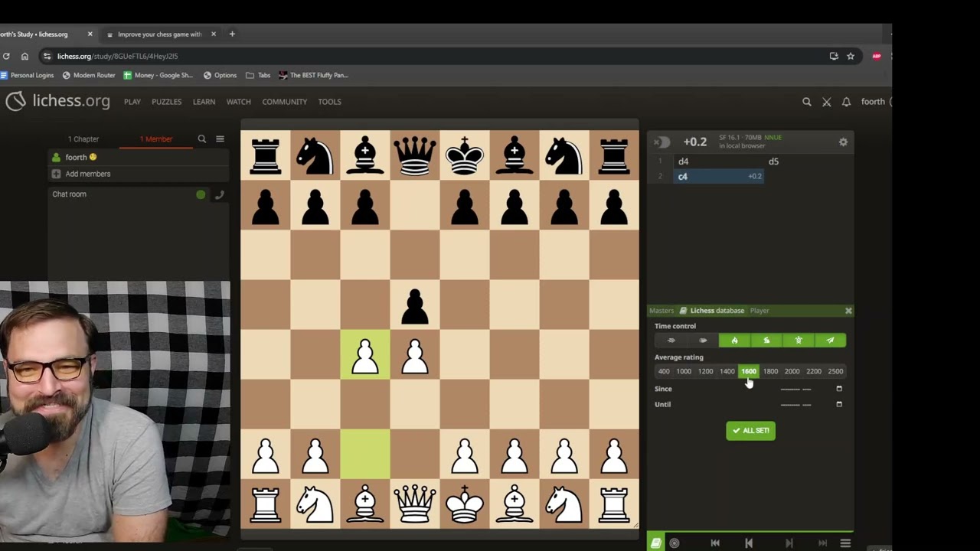Screen dimensions: 980x551
Task: Search the study with magnifier icon
Action: [x=202, y=139]
